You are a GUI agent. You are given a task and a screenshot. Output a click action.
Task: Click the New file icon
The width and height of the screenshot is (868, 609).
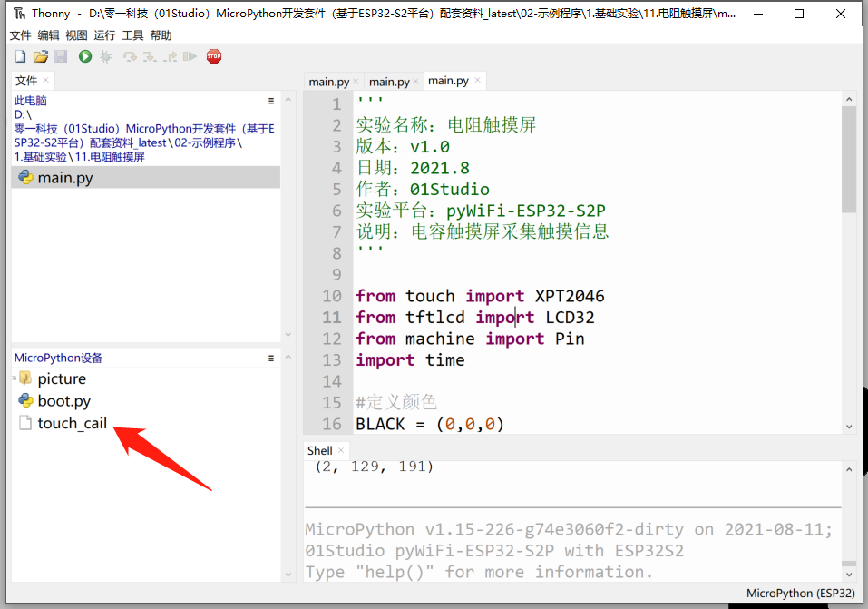click(20, 57)
